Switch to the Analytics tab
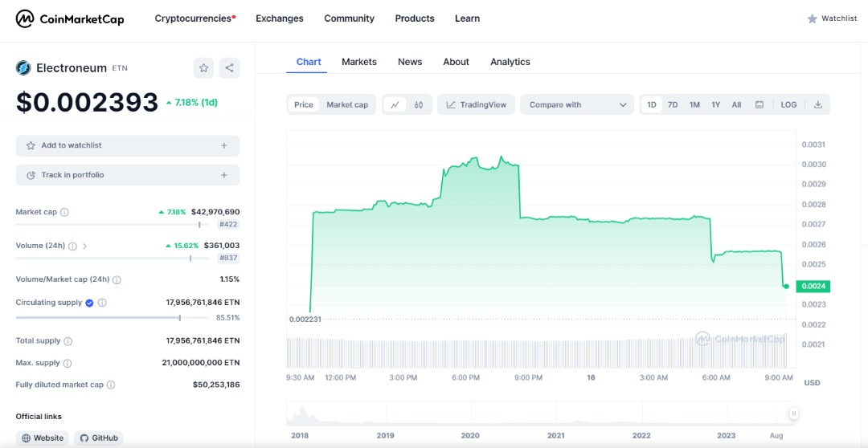Image resolution: width=868 pixels, height=448 pixels. (x=510, y=62)
